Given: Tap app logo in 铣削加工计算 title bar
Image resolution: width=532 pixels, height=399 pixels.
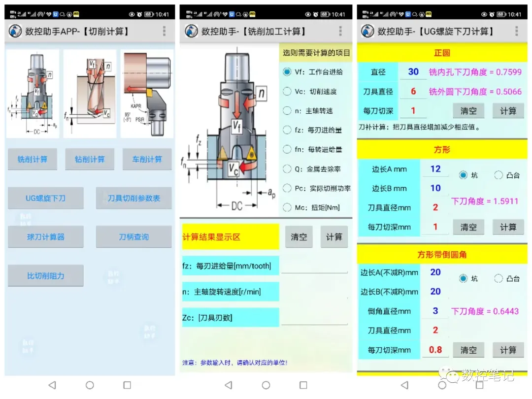Looking at the screenshot, I should tap(191, 31).
